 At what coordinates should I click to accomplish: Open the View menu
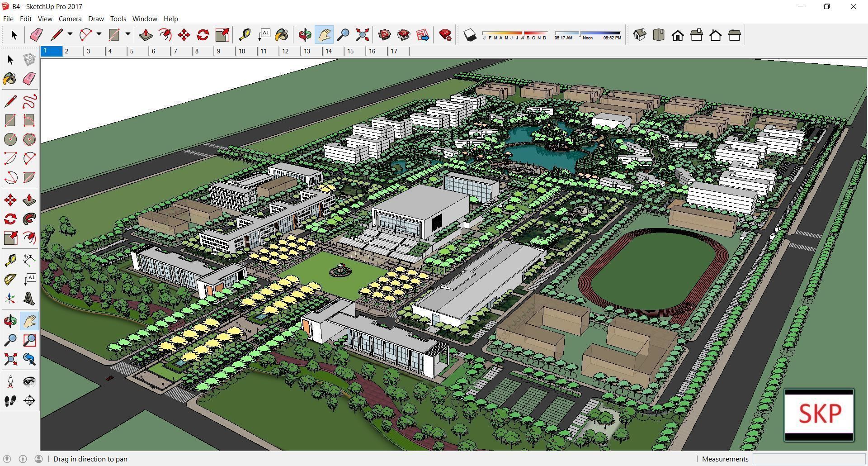pos(45,19)
